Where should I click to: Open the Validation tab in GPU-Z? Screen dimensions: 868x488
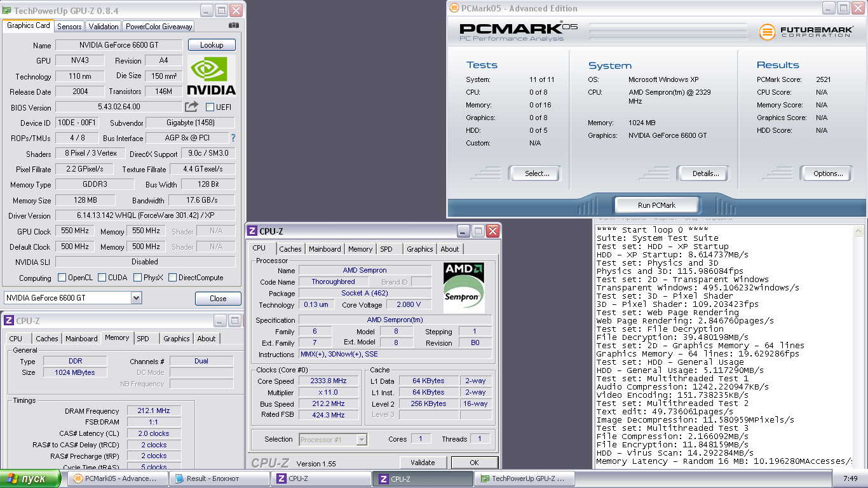(104, 27)
